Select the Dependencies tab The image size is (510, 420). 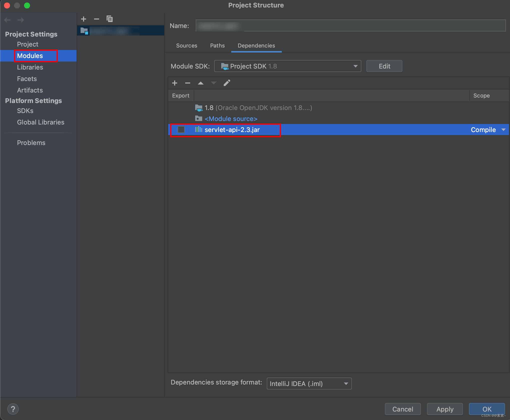(256, 45)
